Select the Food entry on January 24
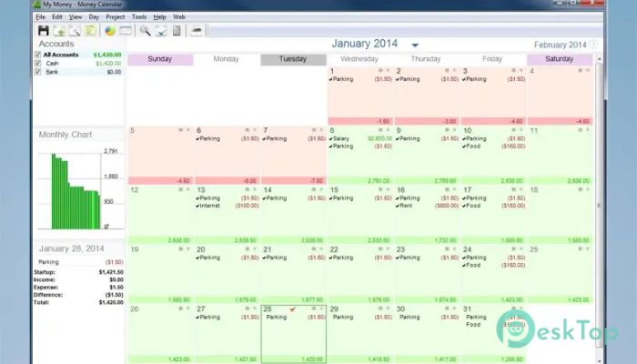Viewport: 637px width, 364px height. point(493,266)
